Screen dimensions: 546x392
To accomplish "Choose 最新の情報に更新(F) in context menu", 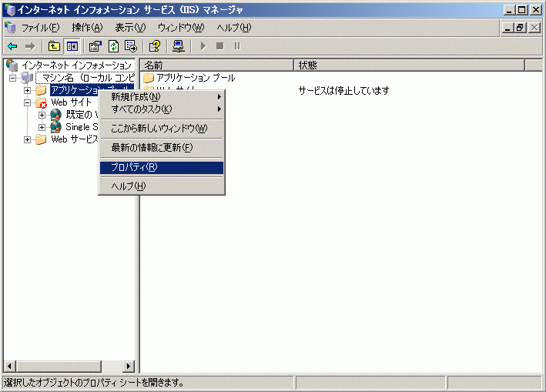I will coord(162,148).
